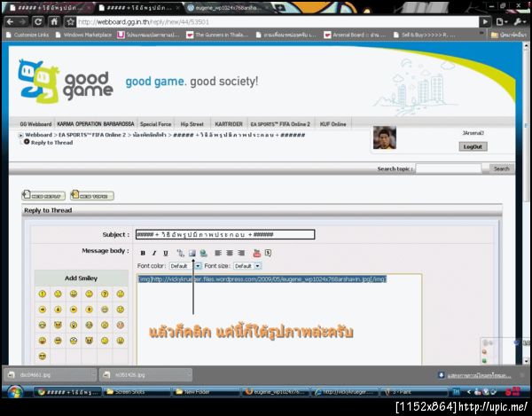Click the Subject input field

coord(225,234)
